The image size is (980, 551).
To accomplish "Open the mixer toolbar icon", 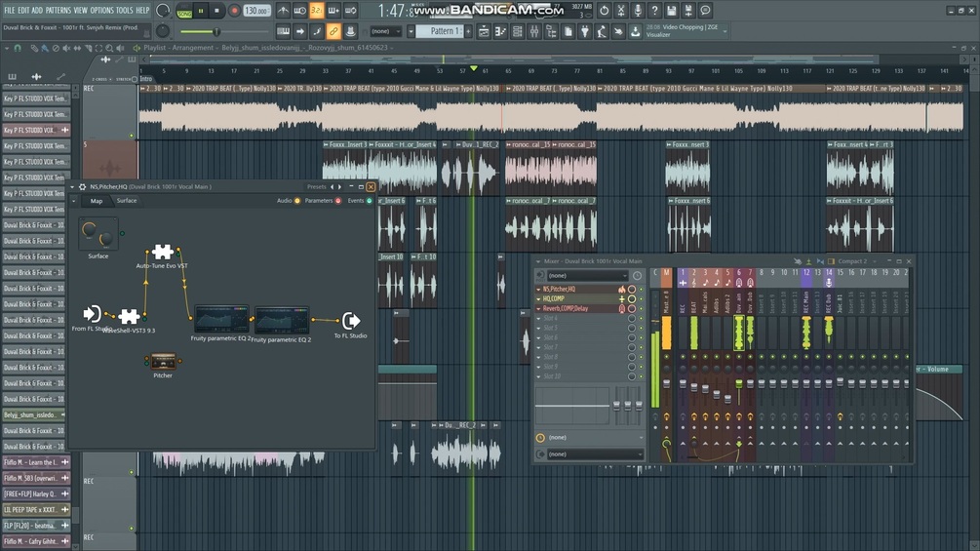I will point(534,31).
